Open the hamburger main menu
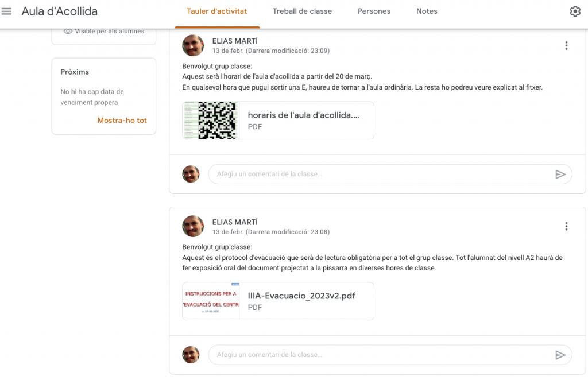The height and width of the screenshot is (380, 588). pyautogui.click(x=7, y=11)
